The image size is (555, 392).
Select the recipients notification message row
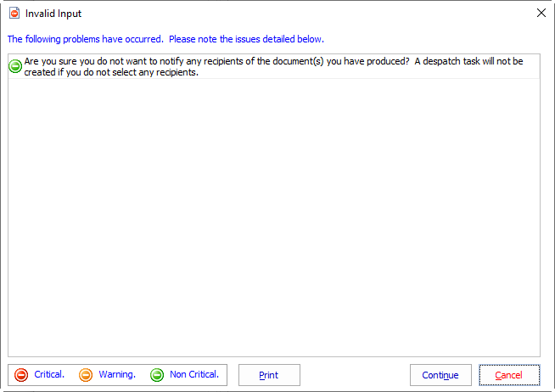coord(272,67)
